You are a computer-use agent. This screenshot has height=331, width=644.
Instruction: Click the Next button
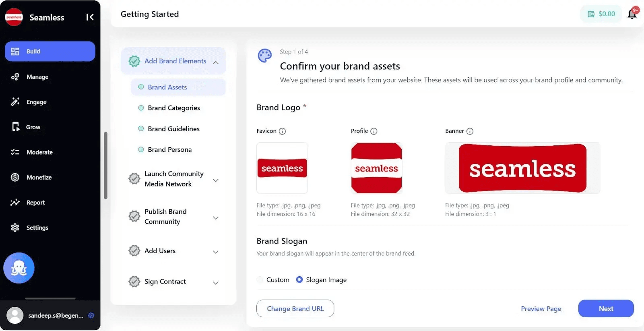coord(606,309)
